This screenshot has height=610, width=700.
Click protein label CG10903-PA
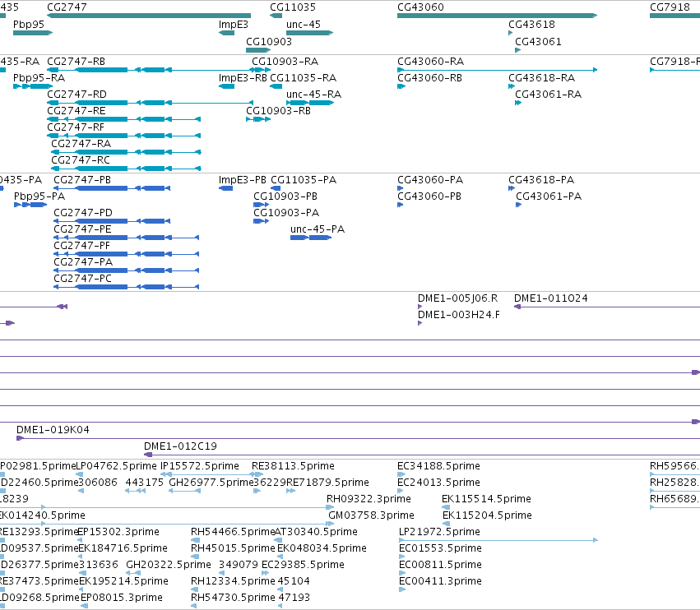[286, 213]
